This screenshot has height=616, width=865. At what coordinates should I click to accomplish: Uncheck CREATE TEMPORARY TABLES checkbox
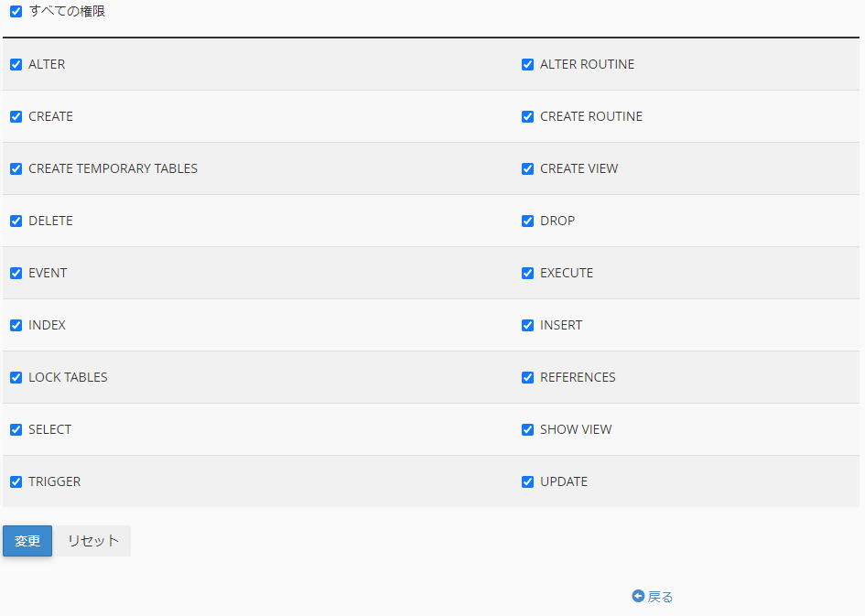16,169
